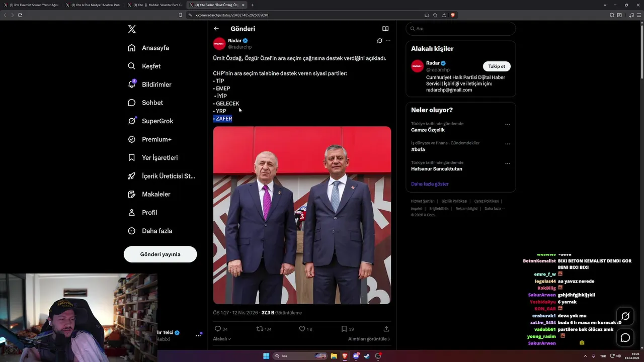Like the post with 1 B likes
The width and height of the screenshot is (644, 362).
tap(305, 329)
